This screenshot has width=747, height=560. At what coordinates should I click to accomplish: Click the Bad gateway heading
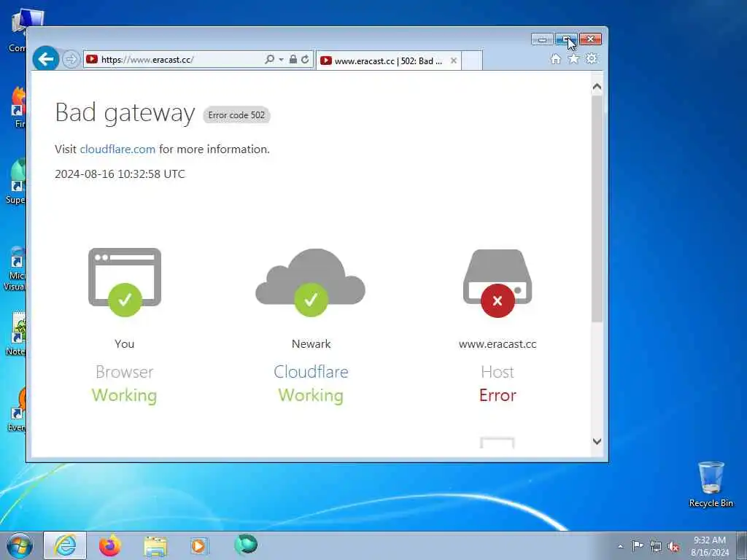pos(125,113)
